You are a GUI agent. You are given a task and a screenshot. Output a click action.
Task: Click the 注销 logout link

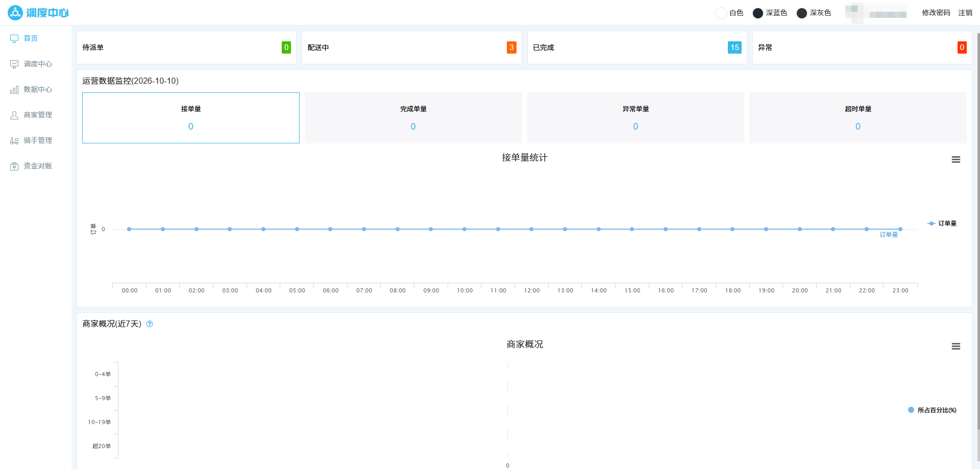point(965,13)
